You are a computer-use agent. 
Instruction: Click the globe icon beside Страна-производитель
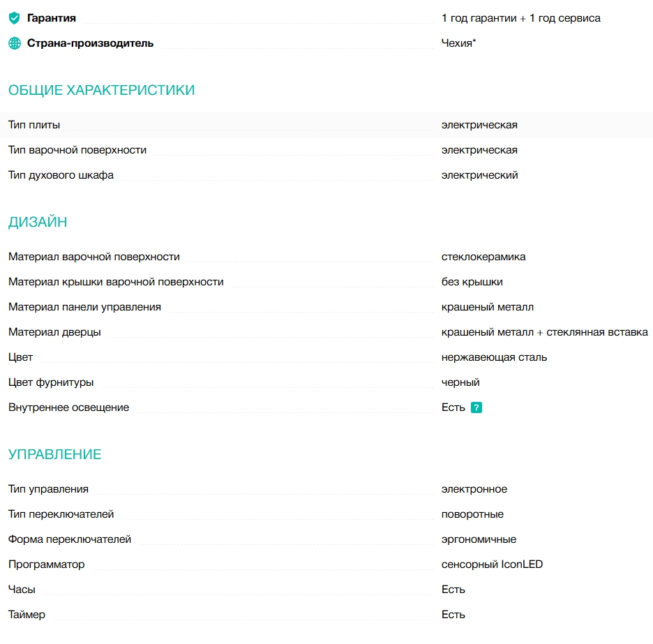tap(15, 43)
